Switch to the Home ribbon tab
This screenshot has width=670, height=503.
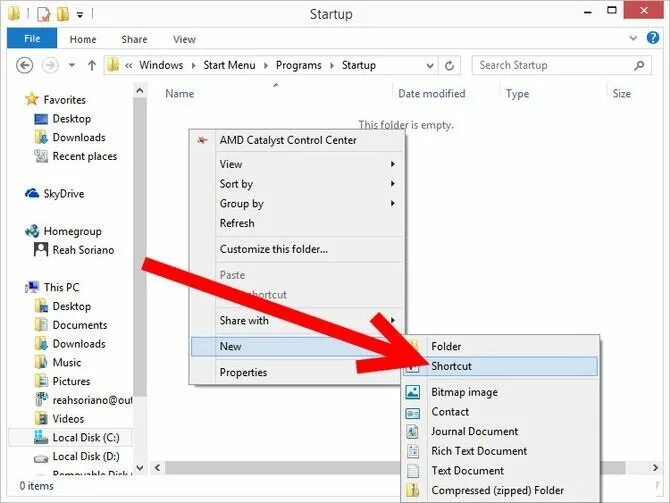(x=83, y=39)
